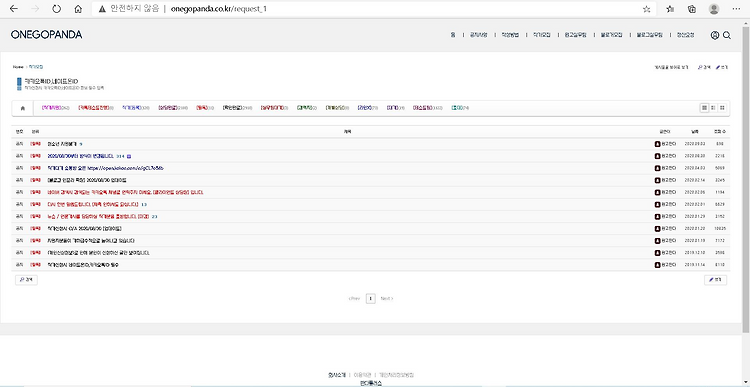The image size is (750, 387).
Task: Click the author icon in the 2019.11.14 row
Action: (x=657, y=265)
